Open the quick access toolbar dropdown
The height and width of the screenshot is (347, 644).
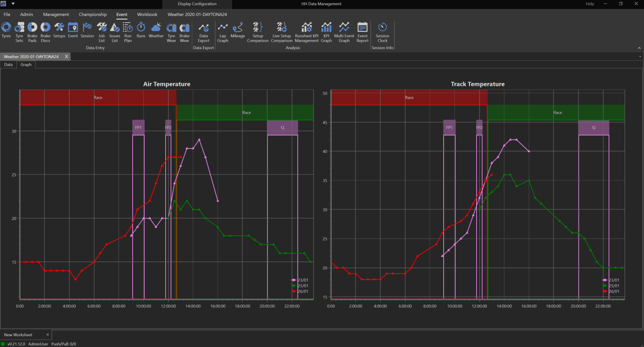(13, 4)
